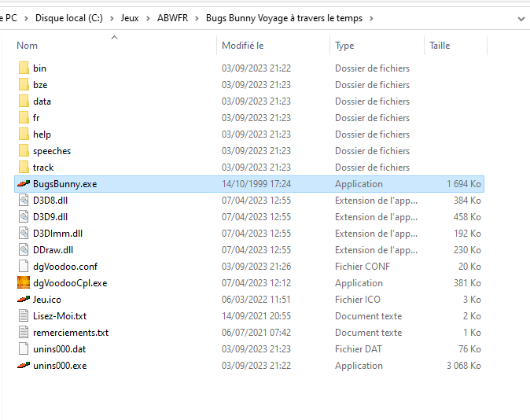This screenshot has width=530, height=420.
Task: Select the track folder name
Action: tap(43, 168)
